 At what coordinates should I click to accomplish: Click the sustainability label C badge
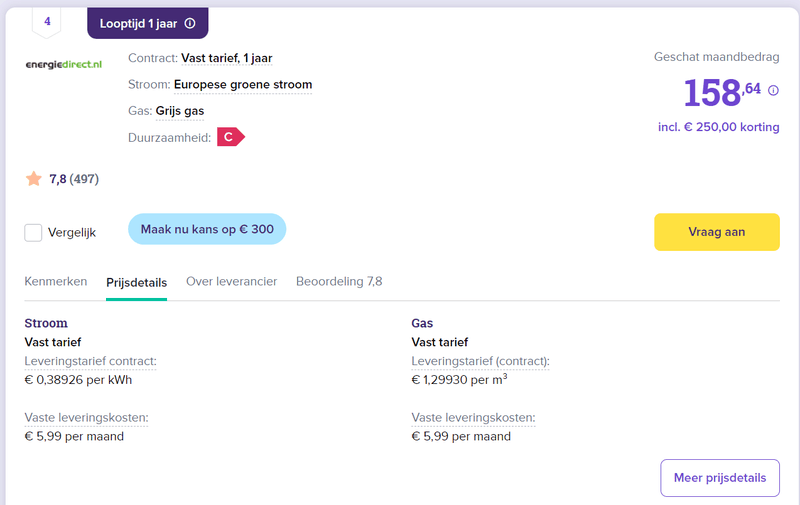point(231,137)
